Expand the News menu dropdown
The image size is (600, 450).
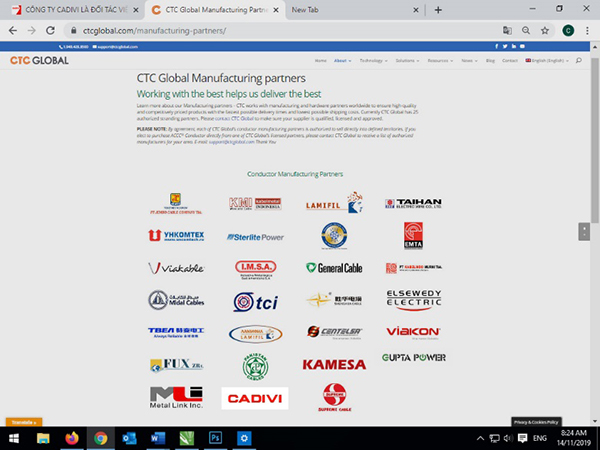(x=469, y=60)
